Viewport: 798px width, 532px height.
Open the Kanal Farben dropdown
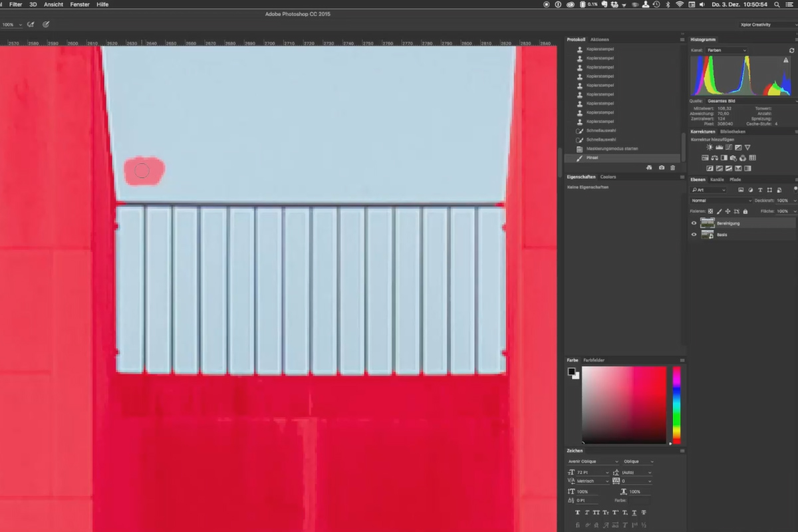[727, 50]
